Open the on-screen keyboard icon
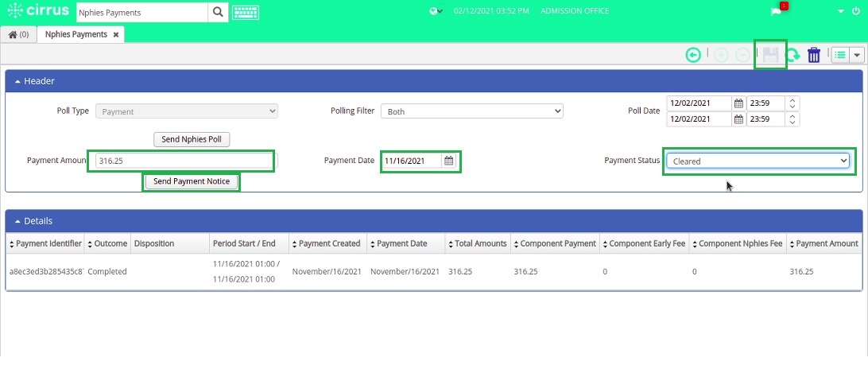The width and height of the screenshot is (868, 381). click(x=246, y=12)
